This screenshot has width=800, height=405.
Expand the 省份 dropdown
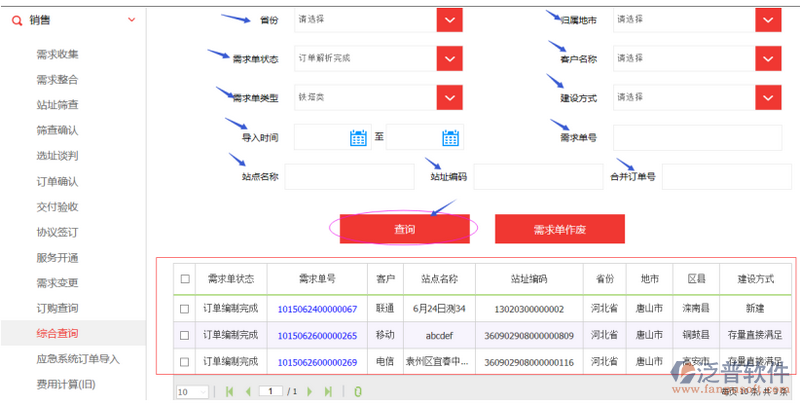tap(451, 20)
